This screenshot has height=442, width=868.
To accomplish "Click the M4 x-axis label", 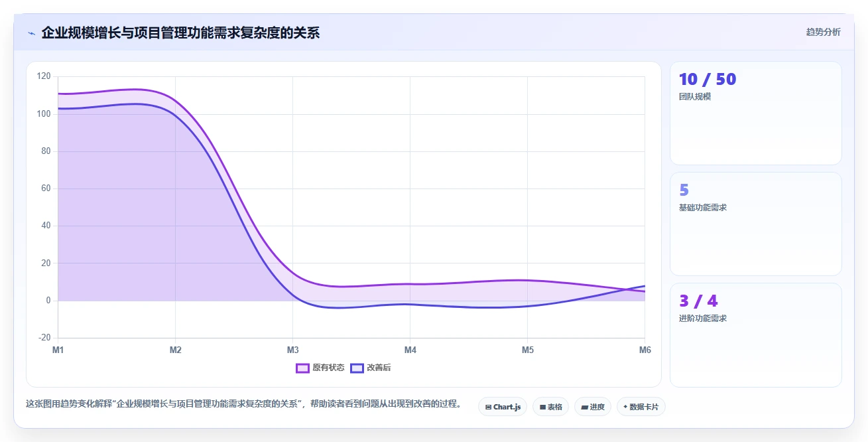I will click(410, 350).
